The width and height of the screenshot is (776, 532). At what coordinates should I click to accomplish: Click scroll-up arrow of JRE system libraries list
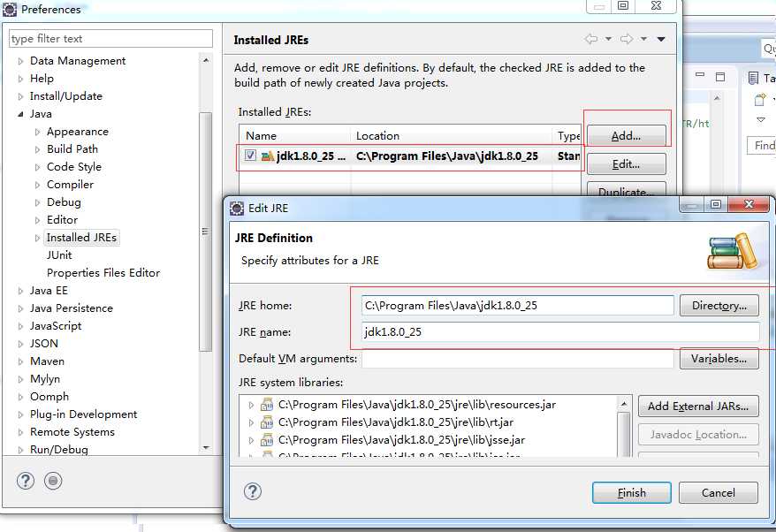point(624,405)
